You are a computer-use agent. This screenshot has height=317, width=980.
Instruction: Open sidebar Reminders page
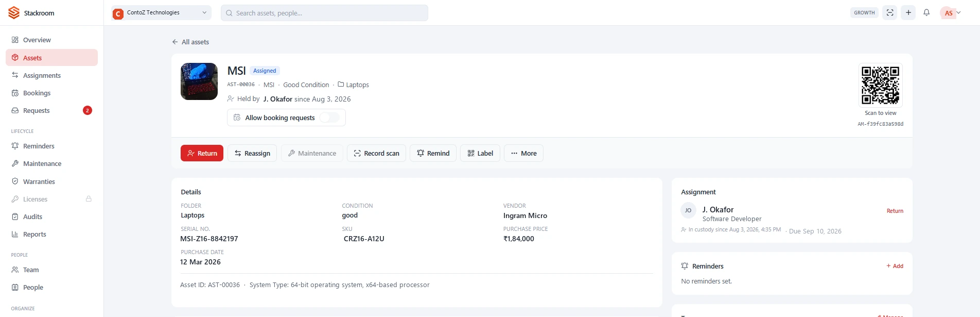(x=51, y=146)
